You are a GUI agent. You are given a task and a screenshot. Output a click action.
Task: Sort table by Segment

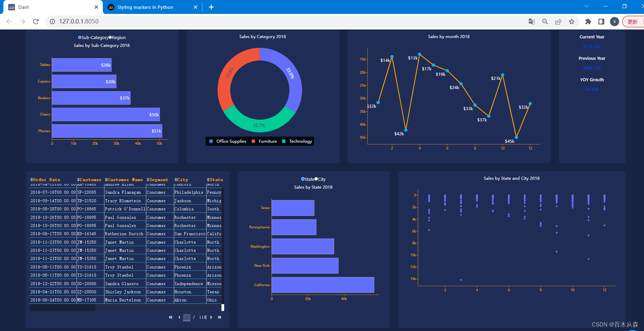pyautogui.click(x=148, y=180)
